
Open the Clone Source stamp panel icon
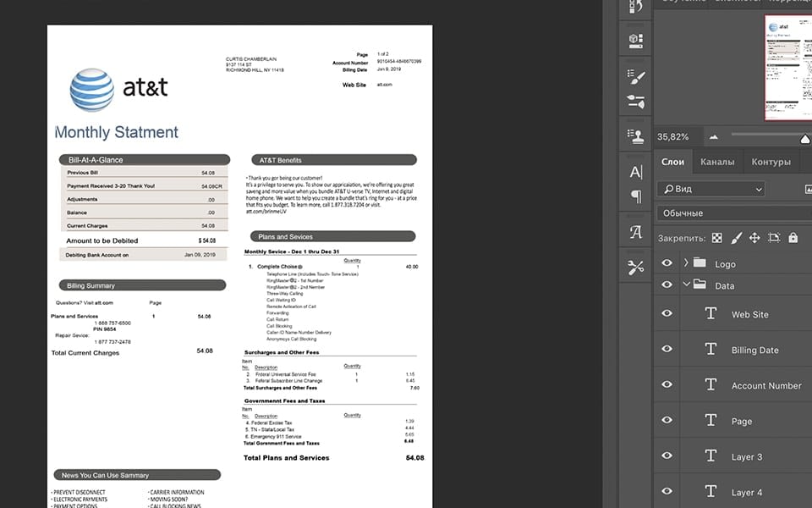coord(636,136)
